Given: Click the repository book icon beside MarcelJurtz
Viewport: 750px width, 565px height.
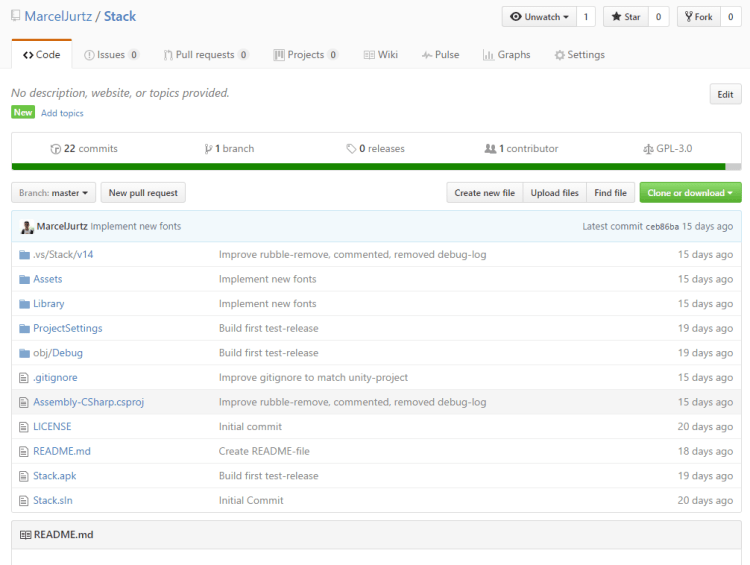Looking at the screenshot, I should [16, 16].
